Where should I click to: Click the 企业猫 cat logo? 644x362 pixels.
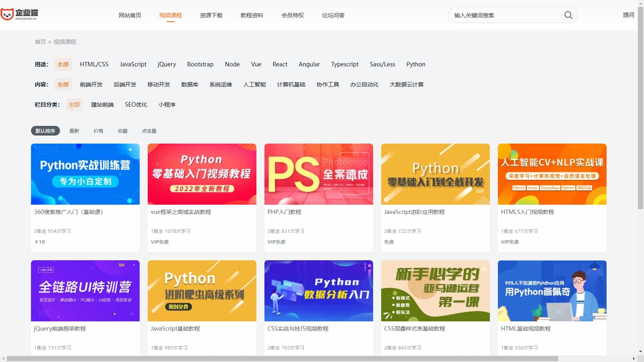pos(19,14)
